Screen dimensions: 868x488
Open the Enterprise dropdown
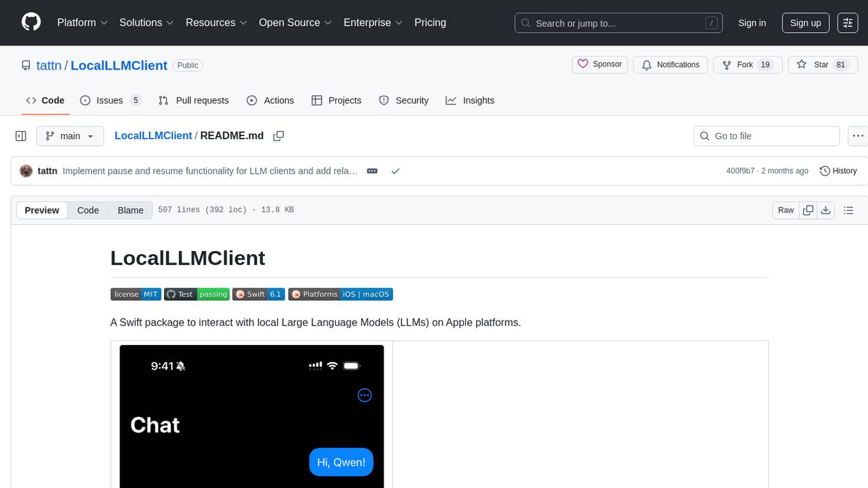373,22
